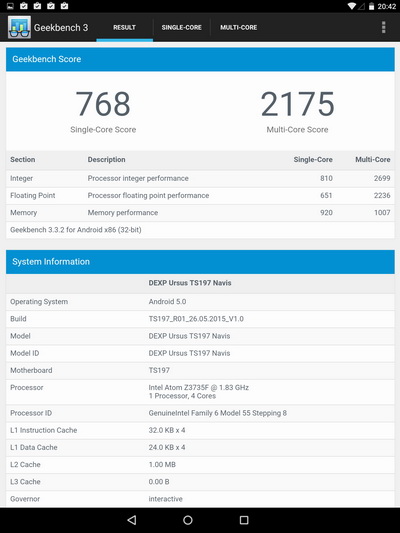Tap the picture notification icon in status bar

pyautogui.click(x=10, y=6)
